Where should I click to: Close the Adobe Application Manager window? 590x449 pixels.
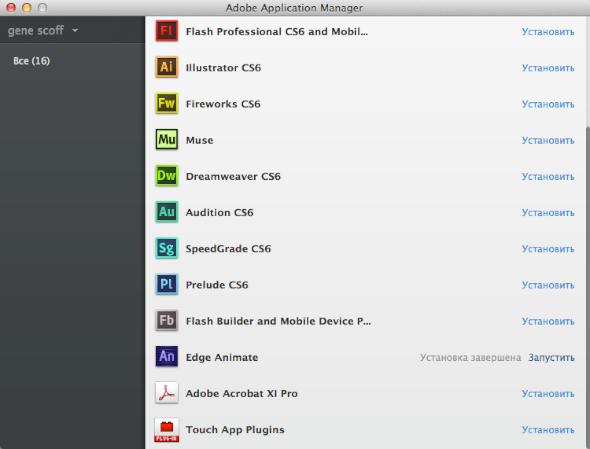11,8
